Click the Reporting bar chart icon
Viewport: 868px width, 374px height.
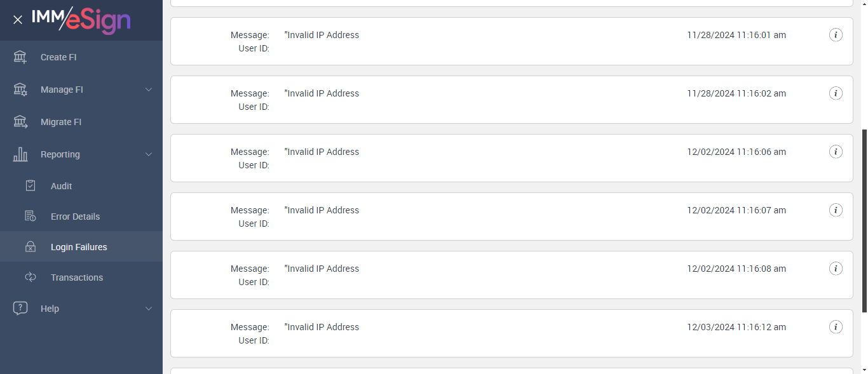(20, 154)
